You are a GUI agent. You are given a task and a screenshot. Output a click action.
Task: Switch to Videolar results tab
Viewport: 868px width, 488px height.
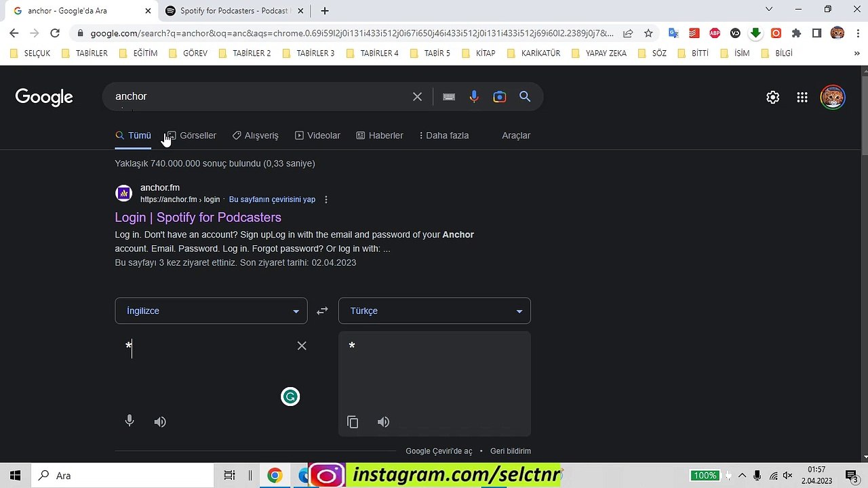click(317, 136)
